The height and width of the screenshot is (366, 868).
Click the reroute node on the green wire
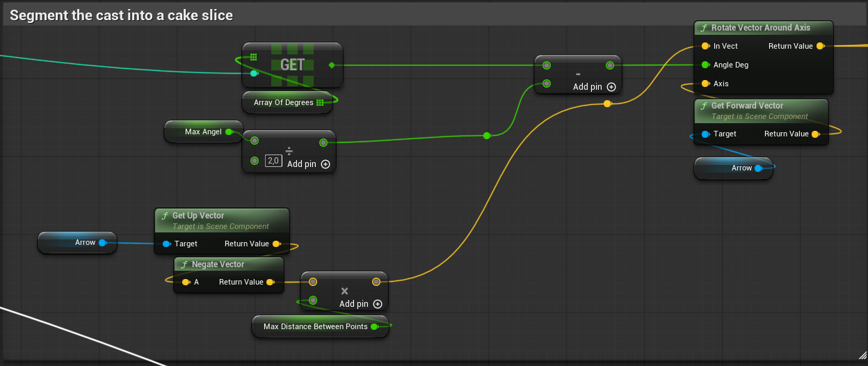tap(486, 135)
